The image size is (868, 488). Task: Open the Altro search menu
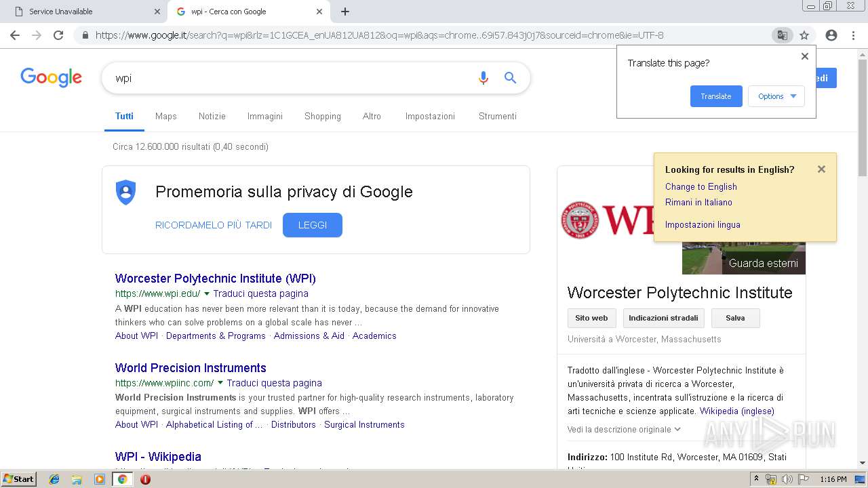point(372,116)
